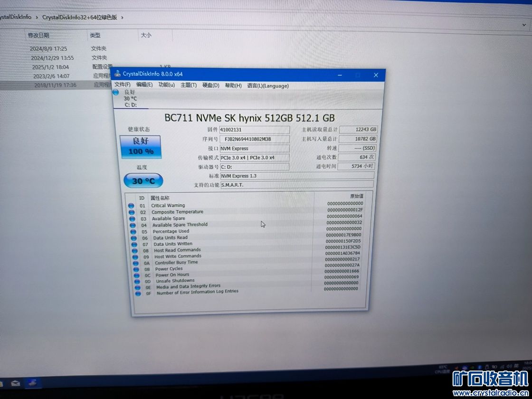
Task: Click the status orb for Host Read Commands
Action: (x=135, y=251)
